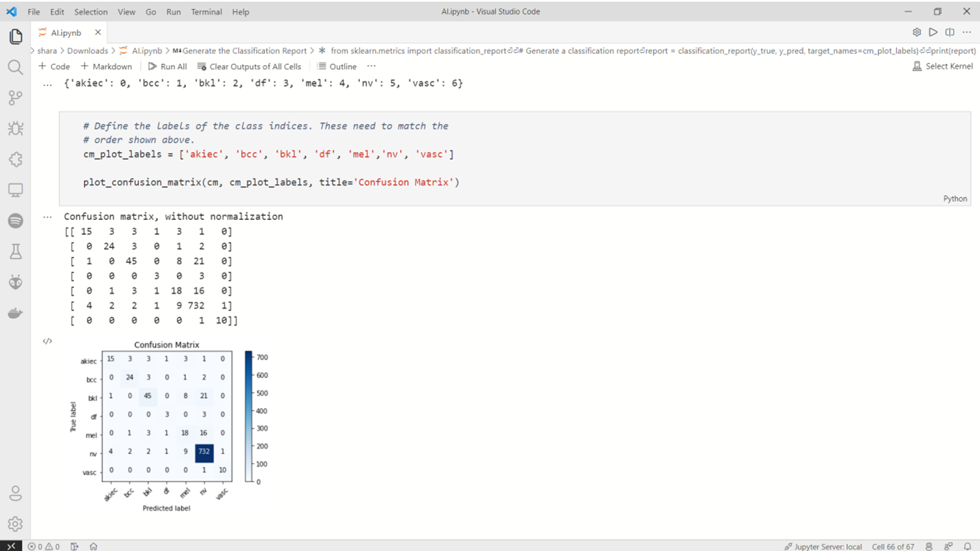Open the Go menu
The width and height of the screenshot is (980, 551).
151,12
